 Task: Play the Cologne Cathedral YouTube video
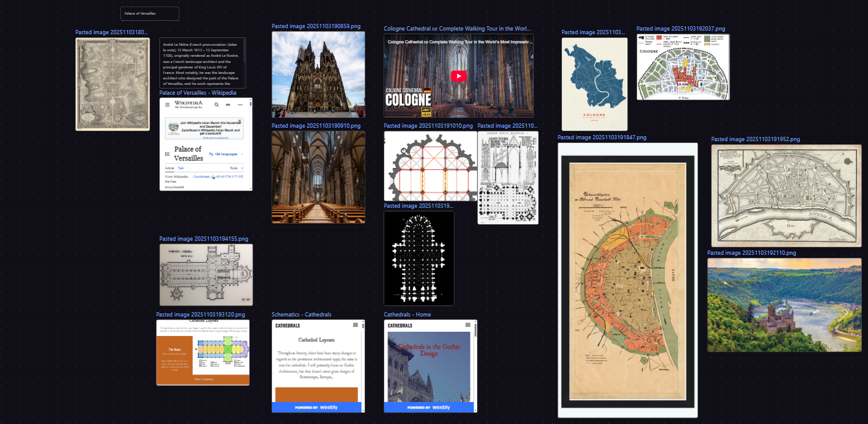459,76
